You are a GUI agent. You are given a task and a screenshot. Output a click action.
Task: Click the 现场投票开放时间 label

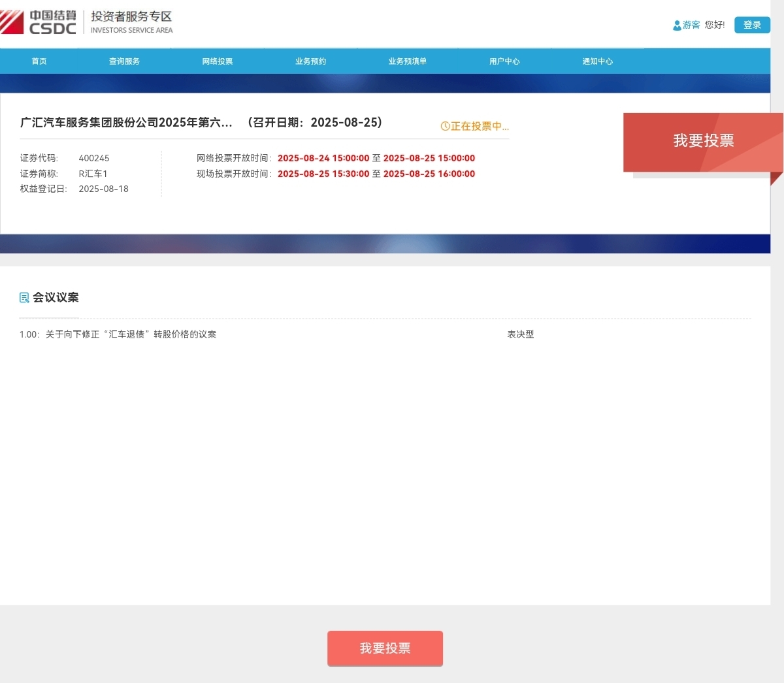click(235, 174)
